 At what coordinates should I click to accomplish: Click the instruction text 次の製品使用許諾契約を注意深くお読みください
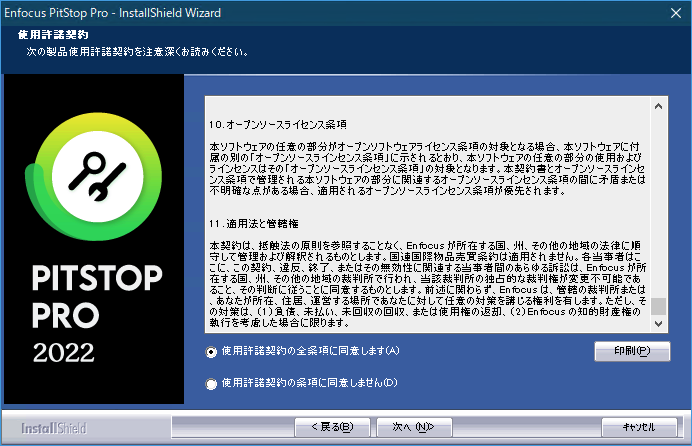(137, 52)
